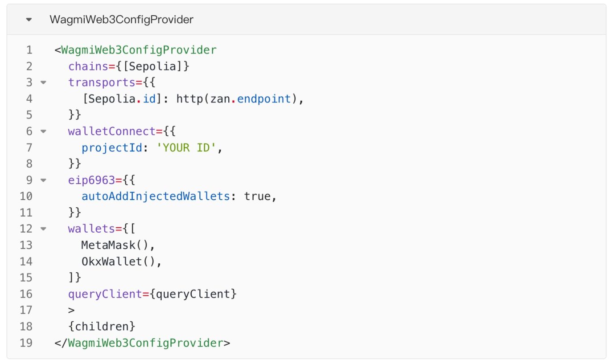This screenshot has width=613, height=364.
Task: Click the opening WagmiWeb3ConfigProvider tag name
Action: coord(139,50)
